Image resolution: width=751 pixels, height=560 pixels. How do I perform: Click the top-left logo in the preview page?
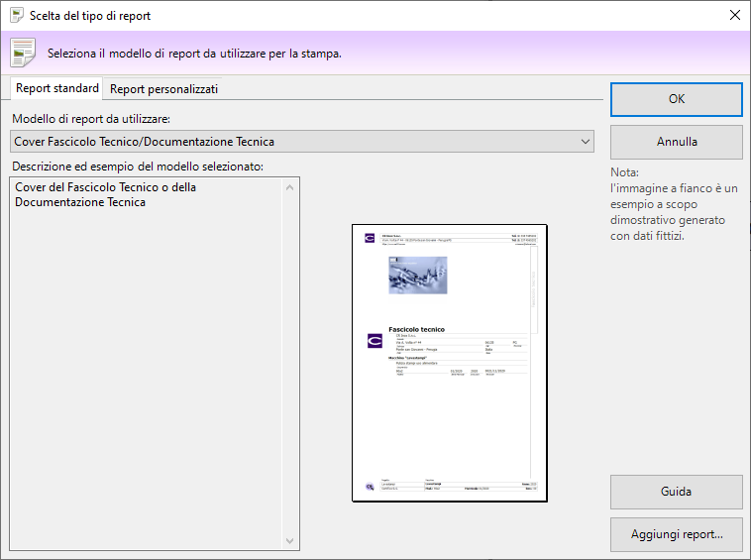pyautogui.click(x=370, y=238)
